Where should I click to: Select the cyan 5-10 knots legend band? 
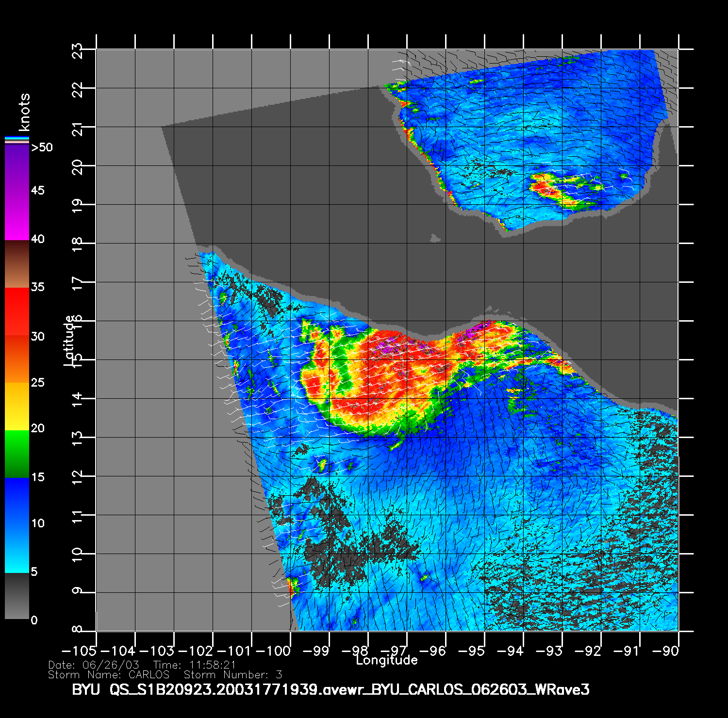[x=17, y=548]
